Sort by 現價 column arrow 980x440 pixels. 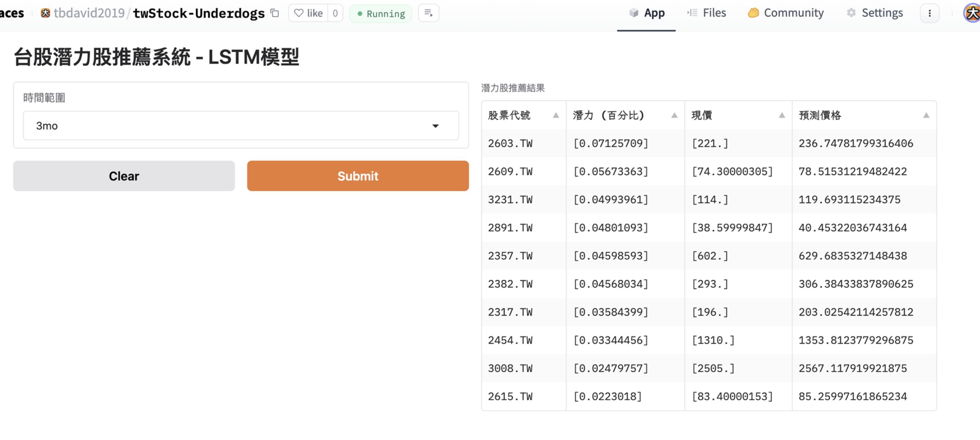782,115
